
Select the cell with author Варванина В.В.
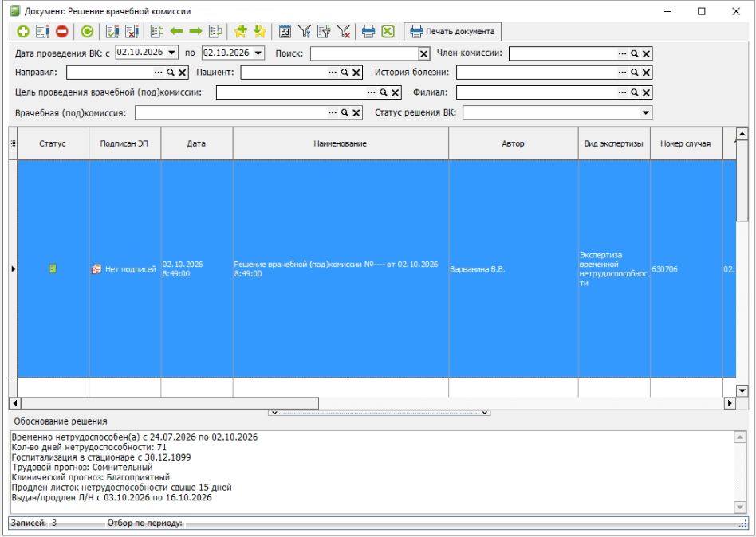(513, 269)
